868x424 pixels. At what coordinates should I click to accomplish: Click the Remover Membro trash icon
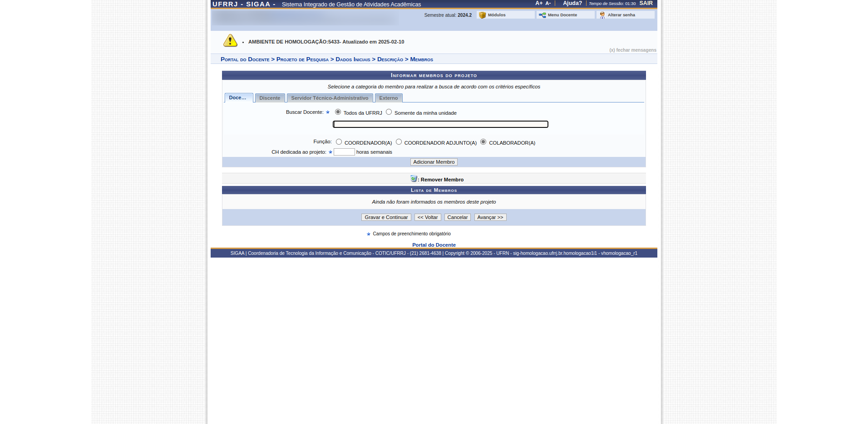click(414, 179)
